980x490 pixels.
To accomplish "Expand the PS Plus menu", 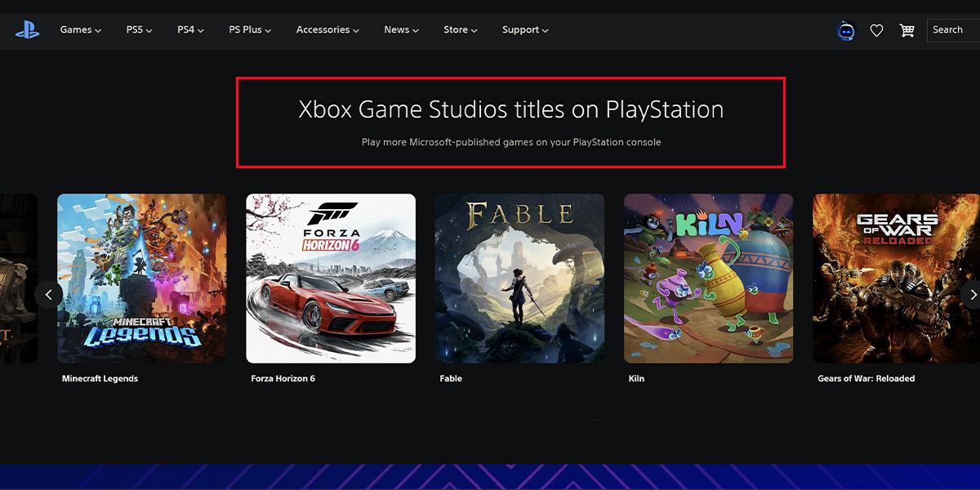I will [x=250, y=30].
